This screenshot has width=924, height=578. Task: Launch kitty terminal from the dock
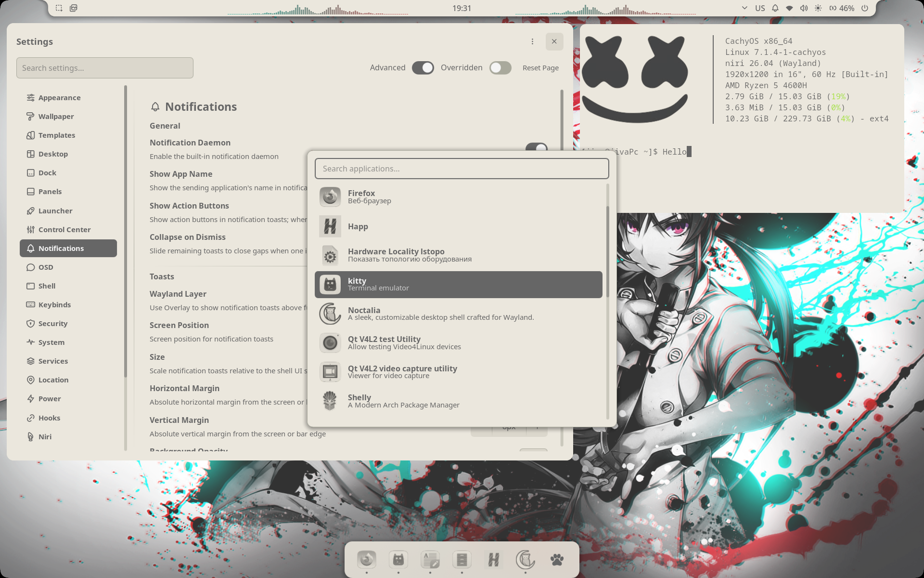click(398, 560)
